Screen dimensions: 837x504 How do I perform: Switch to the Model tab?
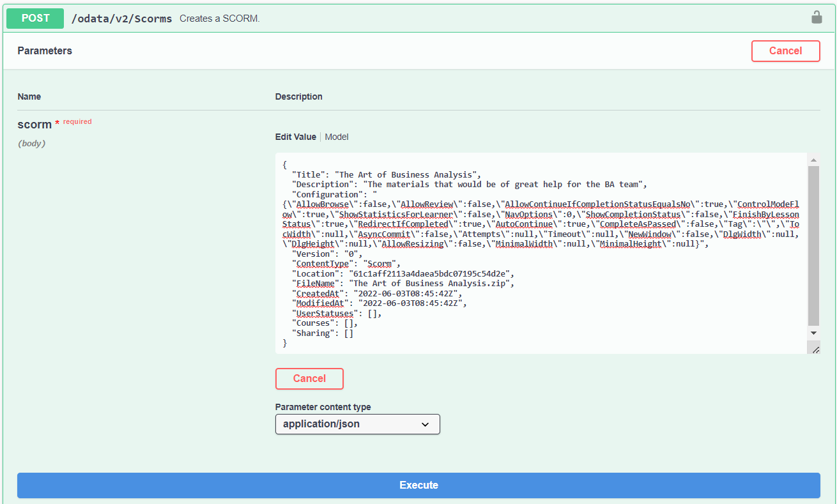pyautogui.click(x=337, y=137)
